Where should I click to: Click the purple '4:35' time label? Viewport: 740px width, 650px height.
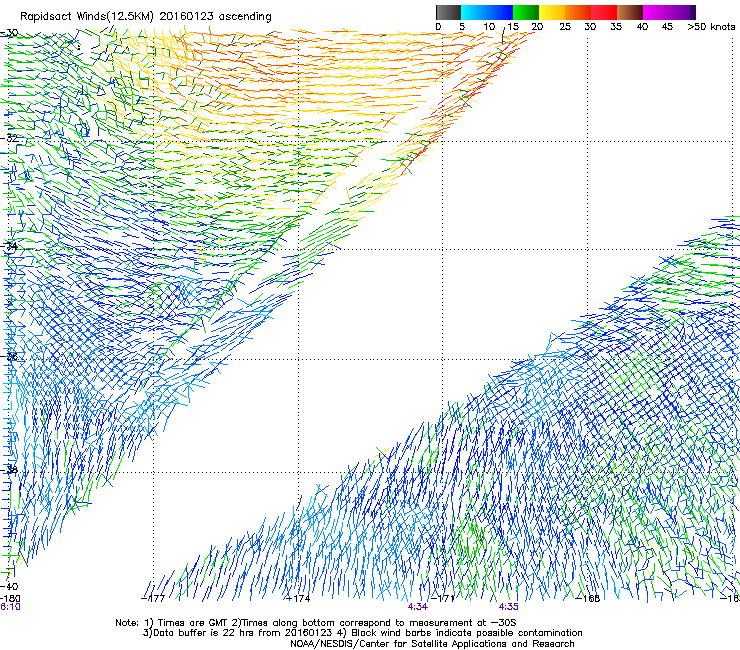click(508, 607)
